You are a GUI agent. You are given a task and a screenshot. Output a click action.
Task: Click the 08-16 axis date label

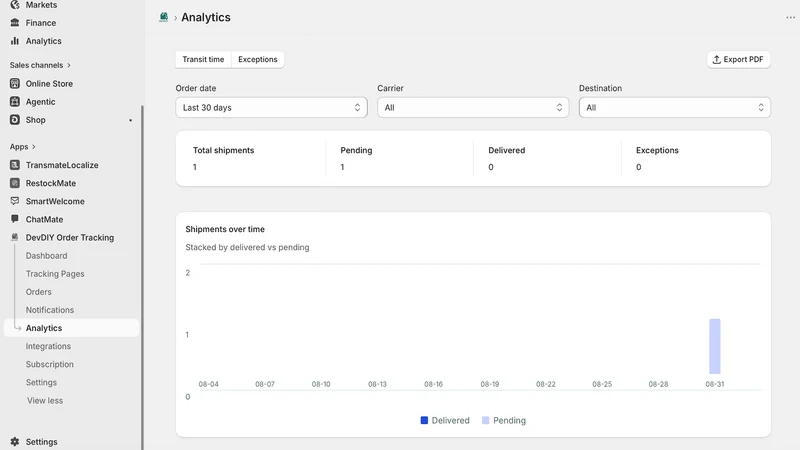pyautogui.click(x=433, y=384)
